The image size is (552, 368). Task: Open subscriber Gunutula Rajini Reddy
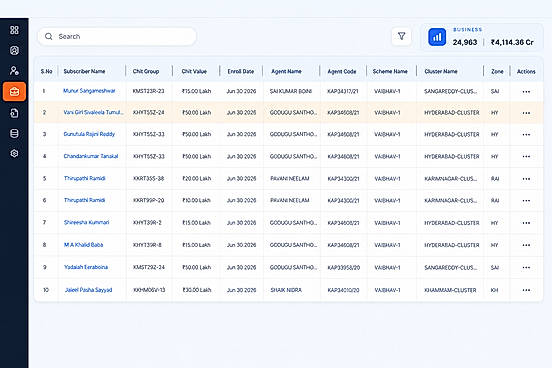[89, 134]
